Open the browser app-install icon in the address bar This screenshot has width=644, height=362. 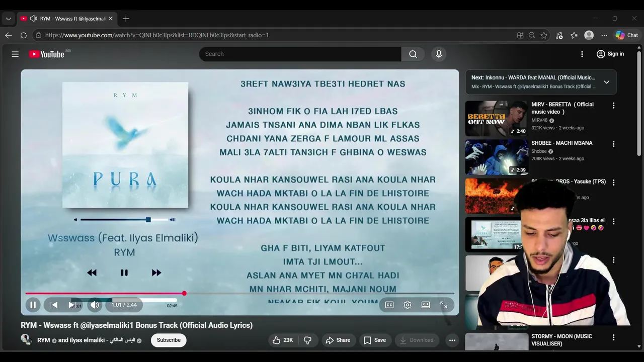520,35
